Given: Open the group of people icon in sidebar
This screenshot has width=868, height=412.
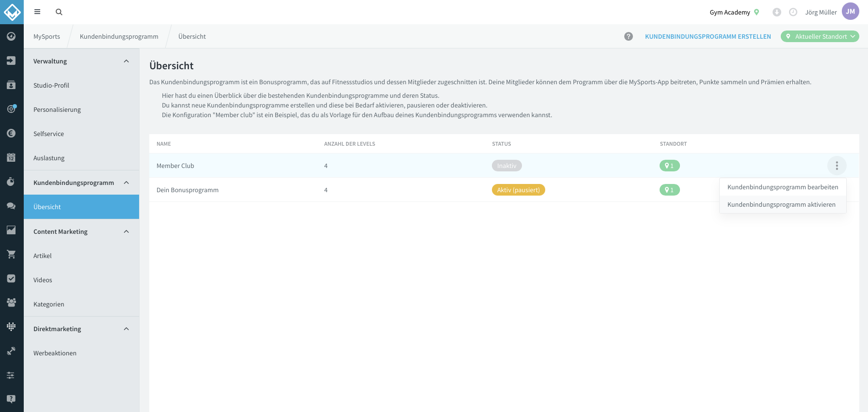Looking at the screenshot, I should pos(11,303).
